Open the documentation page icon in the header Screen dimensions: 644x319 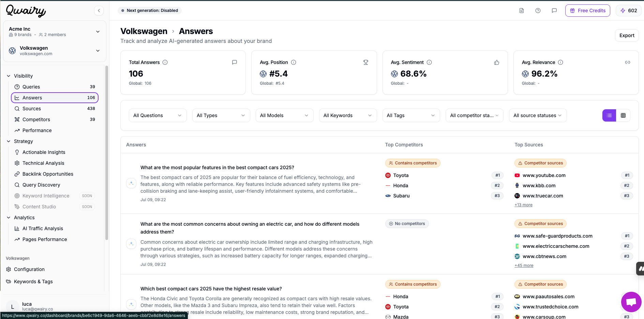click(522, 11)
